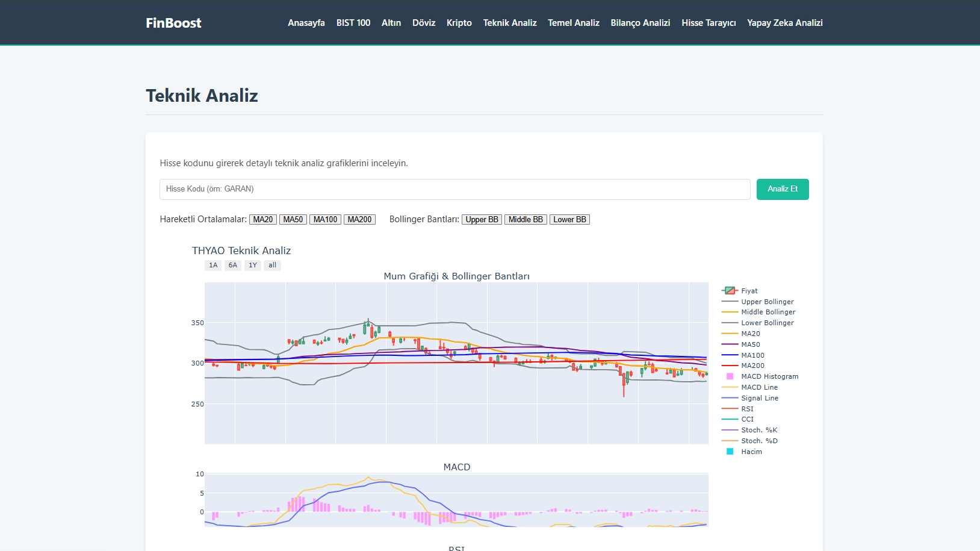Hide the Middle Bollinger legend entry

[x=760, y=312]
